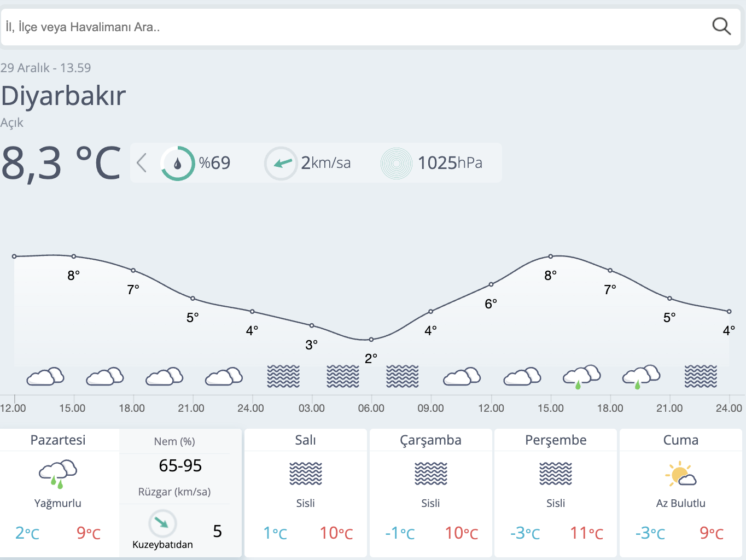Click Pazartesi's 2°C low temperature

tap(27, 533)
